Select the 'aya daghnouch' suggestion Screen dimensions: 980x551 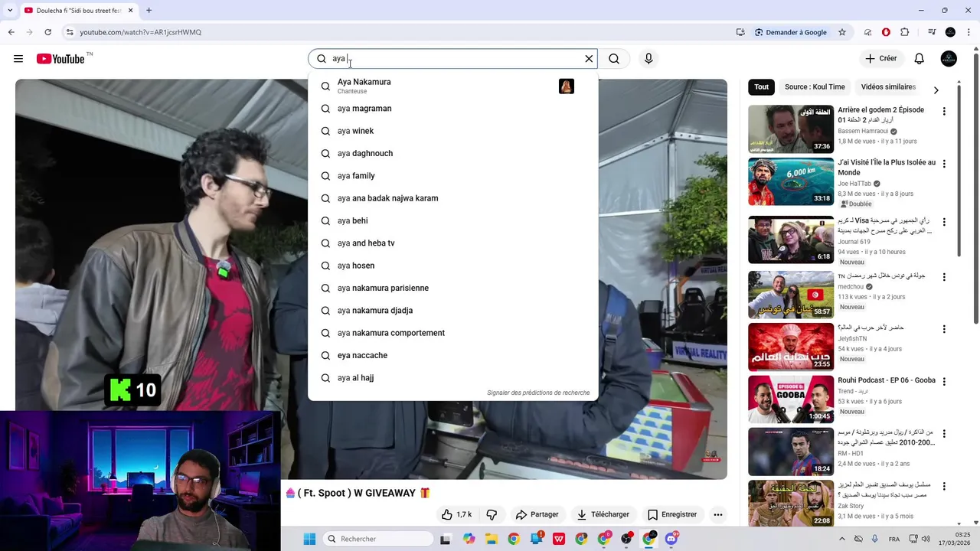(x=453, y=153)
